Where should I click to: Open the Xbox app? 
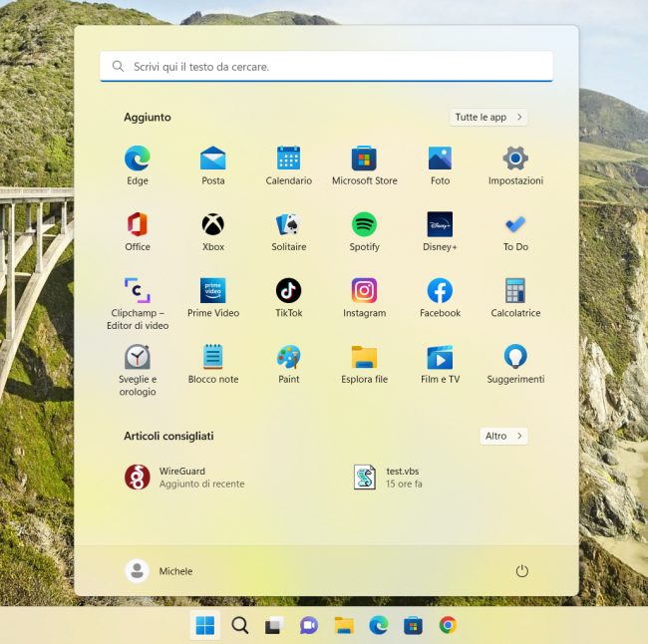212,231
